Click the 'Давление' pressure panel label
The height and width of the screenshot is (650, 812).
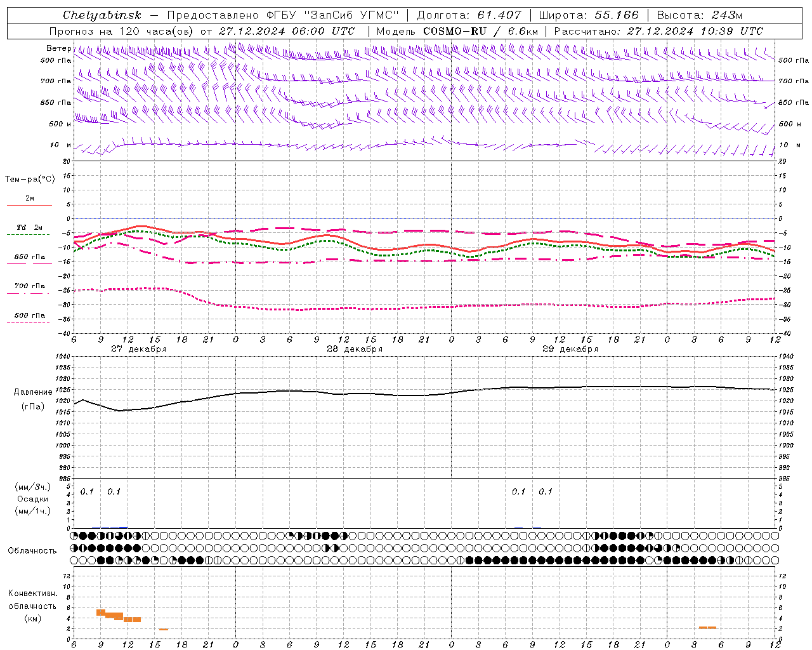coord(33,392)
